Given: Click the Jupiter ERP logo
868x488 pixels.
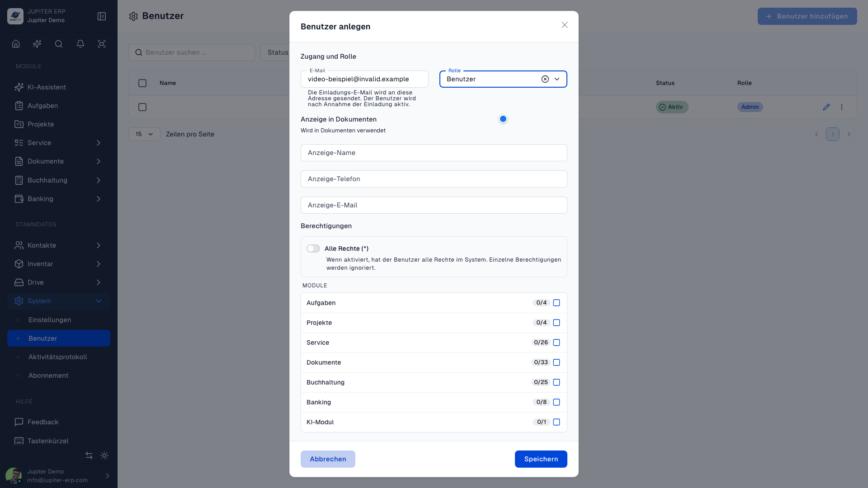Looking at the screenshot, I should coord(15,16).
